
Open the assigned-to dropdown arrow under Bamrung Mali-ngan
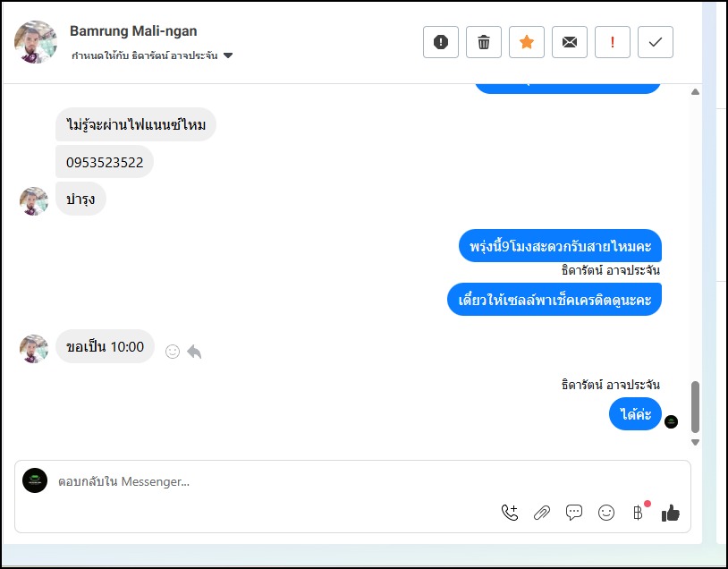pos(228,55)
